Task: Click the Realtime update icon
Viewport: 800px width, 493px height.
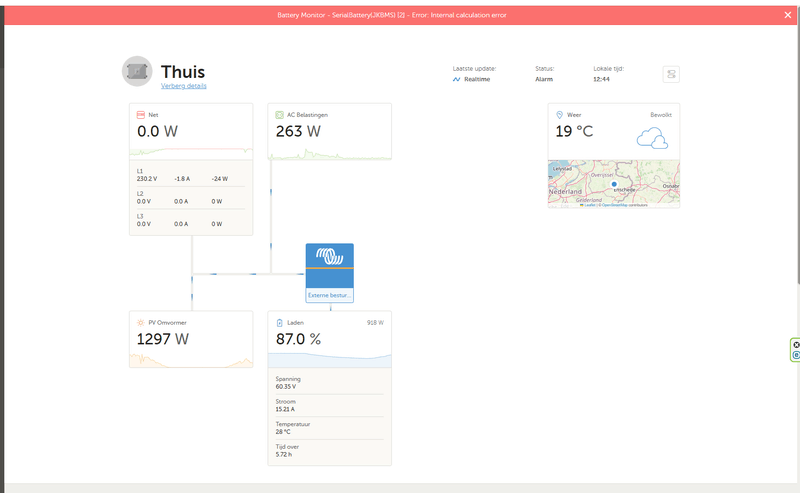Action: [456, 80]
